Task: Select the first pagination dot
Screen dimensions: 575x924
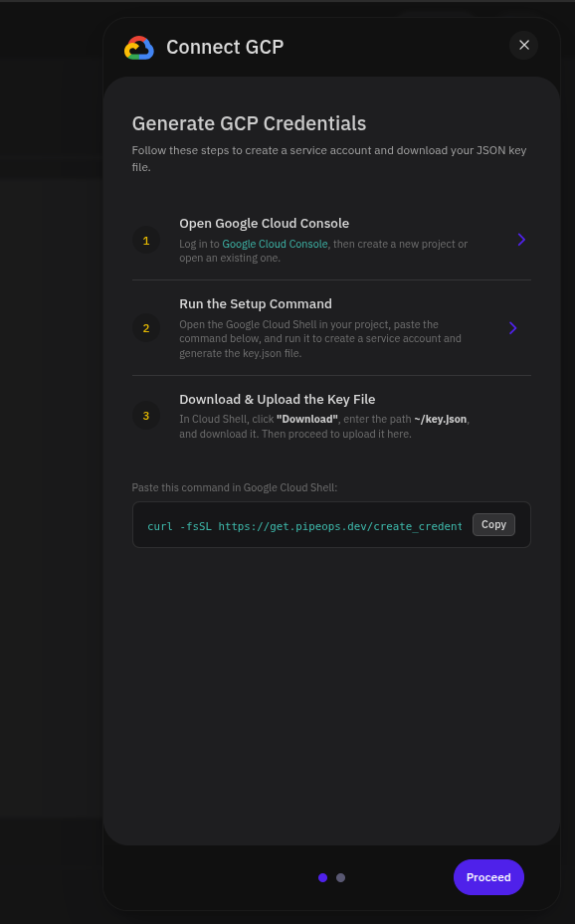Action: click(323, 878)
